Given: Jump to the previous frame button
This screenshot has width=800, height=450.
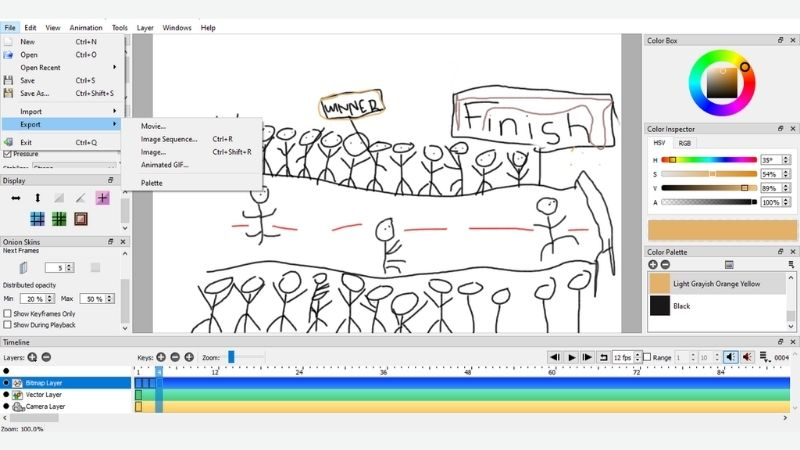Looking at the screenshot, I should (x=555, y=357).
